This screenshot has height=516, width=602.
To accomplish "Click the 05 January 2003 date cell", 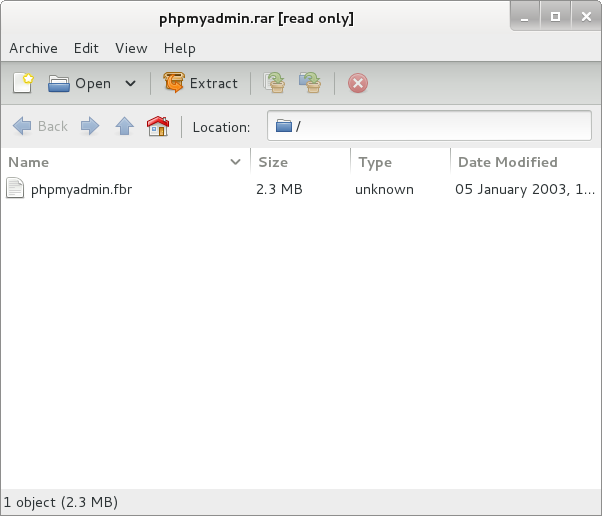I will click(x=525, y=189).
